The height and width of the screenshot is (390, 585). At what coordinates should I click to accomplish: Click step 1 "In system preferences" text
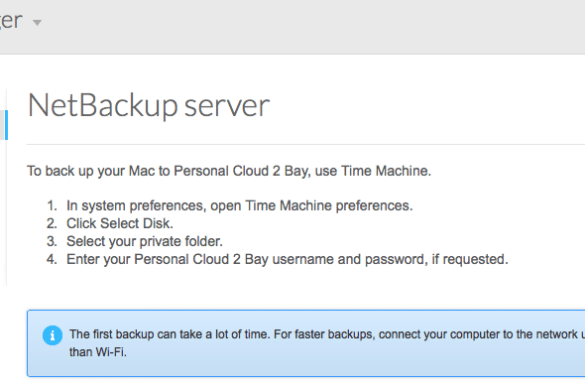click(x=240, y=206)
